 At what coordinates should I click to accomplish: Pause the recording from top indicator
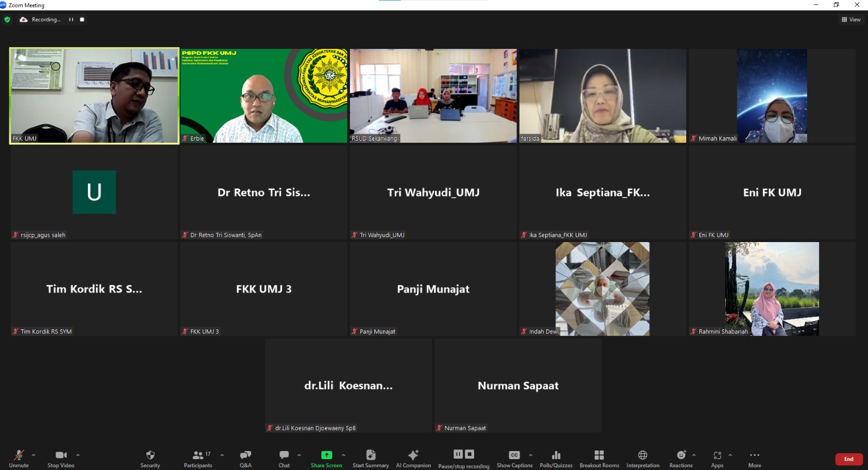coord(71,20)
